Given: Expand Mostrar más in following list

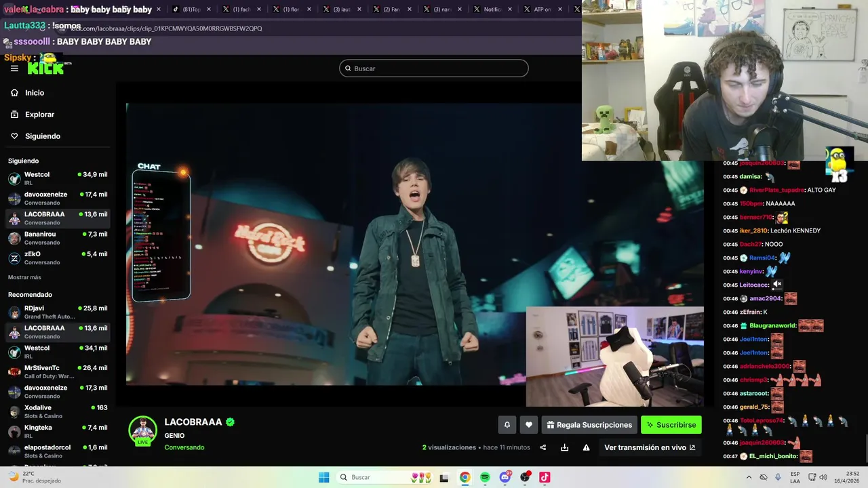Looking at the screenshot, I should click(24, 277).
